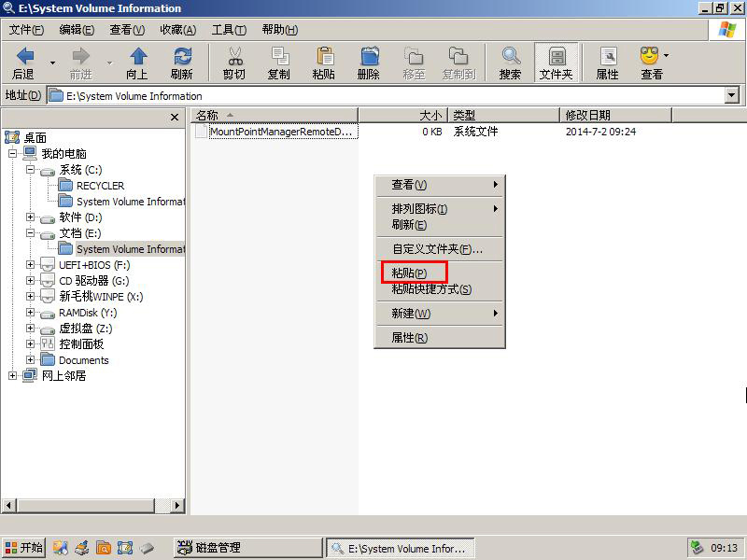Select 桌面 in the folder tree
The width and height of the screenshot is (747, 560).
tap(35, 138)
